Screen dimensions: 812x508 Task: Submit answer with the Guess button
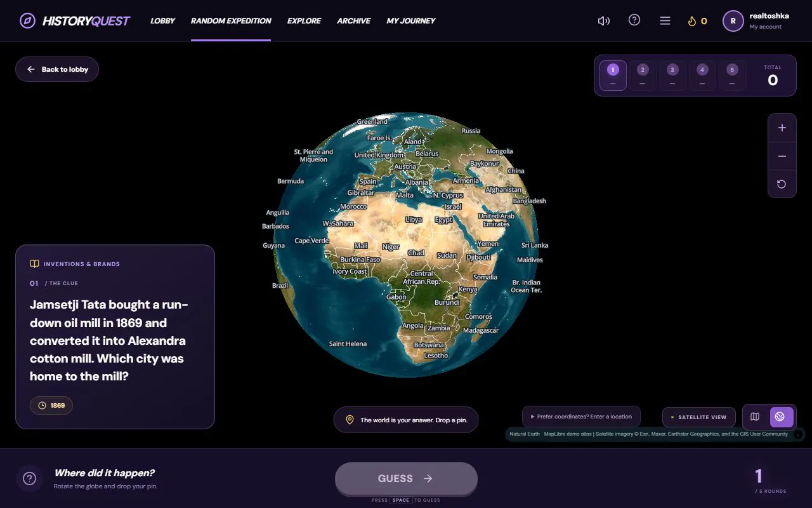406,479
